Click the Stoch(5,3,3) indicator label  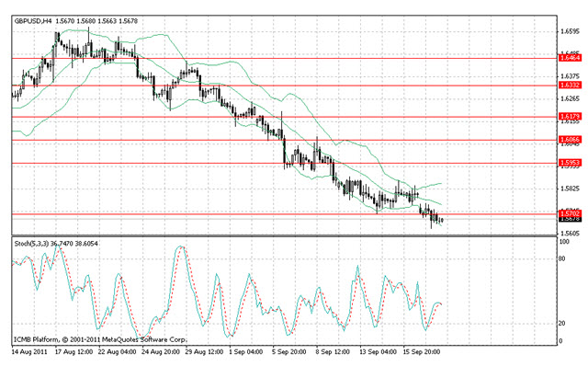(31, 244)
